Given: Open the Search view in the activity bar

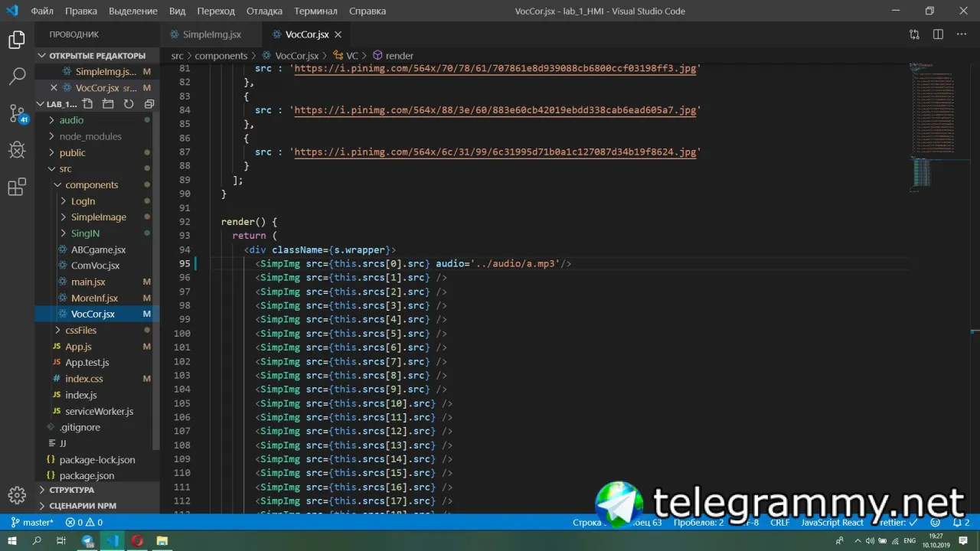Looking at the screenshot, I should 17,76.
